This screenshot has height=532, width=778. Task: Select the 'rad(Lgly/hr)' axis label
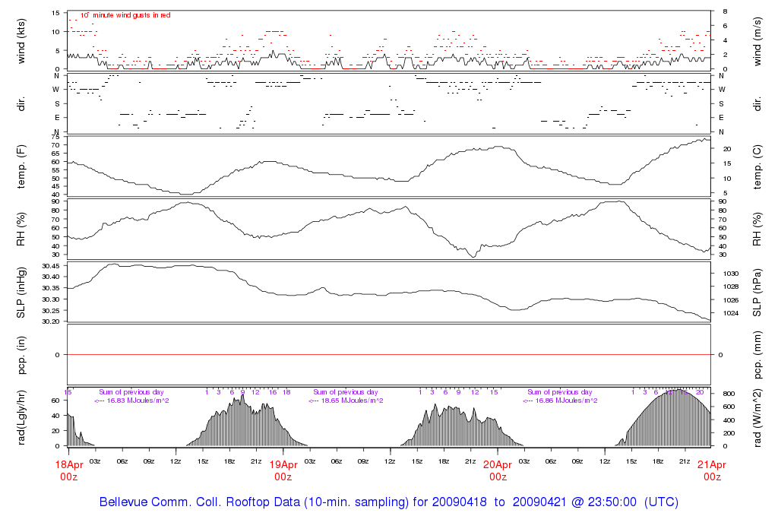(21, 418)
